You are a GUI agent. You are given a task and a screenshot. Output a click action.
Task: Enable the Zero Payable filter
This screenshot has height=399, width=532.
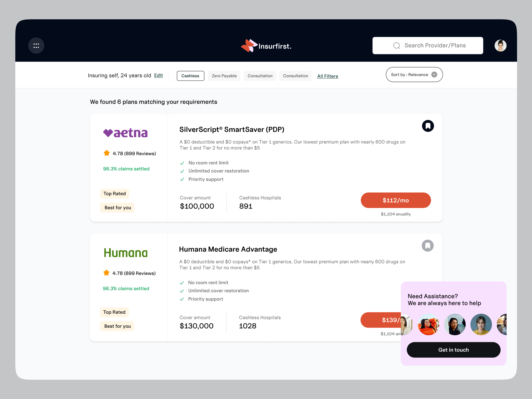pos(224,76)
